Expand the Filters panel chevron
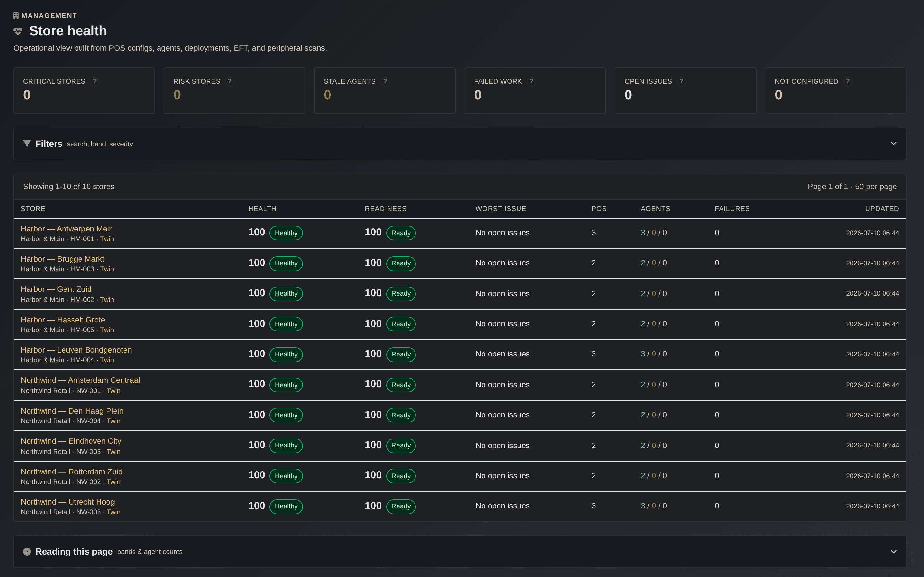 pos(894,144)
